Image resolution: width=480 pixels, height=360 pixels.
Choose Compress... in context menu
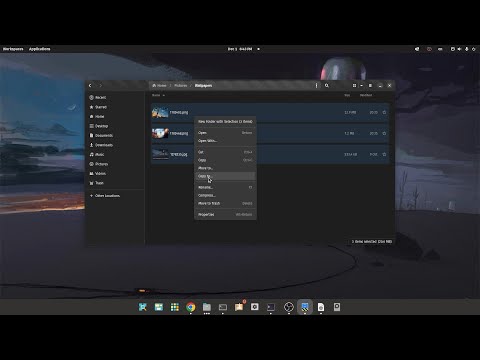tap(225, 195)
